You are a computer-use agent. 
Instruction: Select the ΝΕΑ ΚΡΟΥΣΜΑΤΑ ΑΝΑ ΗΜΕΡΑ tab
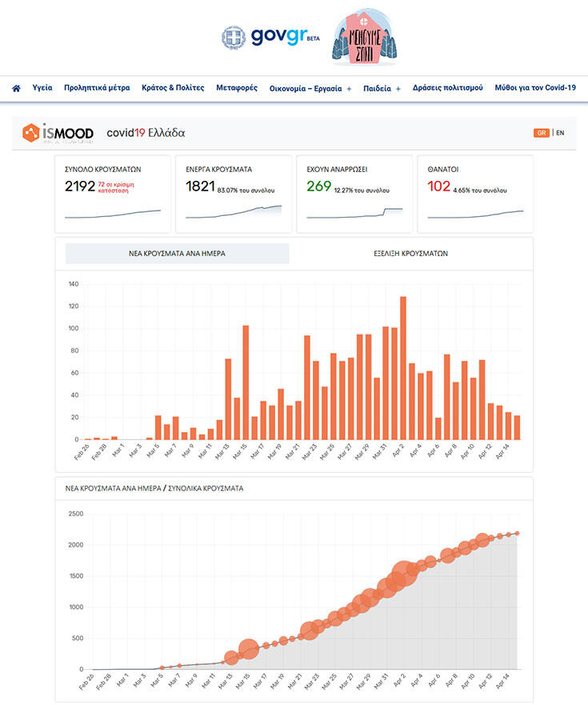pos(177,253)
